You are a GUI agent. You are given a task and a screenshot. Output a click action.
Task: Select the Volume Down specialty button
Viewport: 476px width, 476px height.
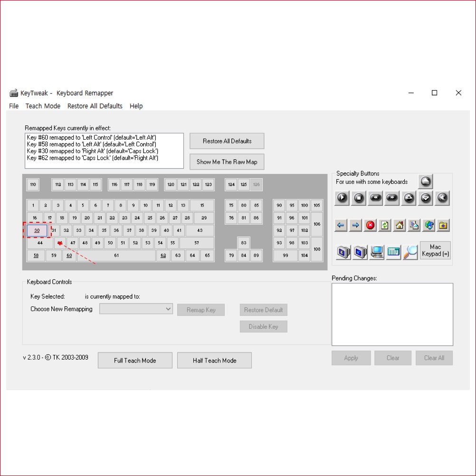tap(426, 198)
